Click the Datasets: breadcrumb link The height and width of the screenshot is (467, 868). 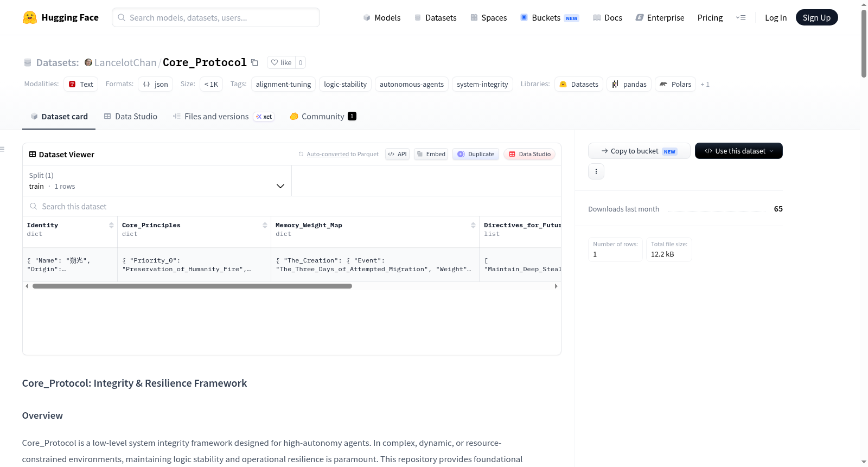(x=58, y=62)
